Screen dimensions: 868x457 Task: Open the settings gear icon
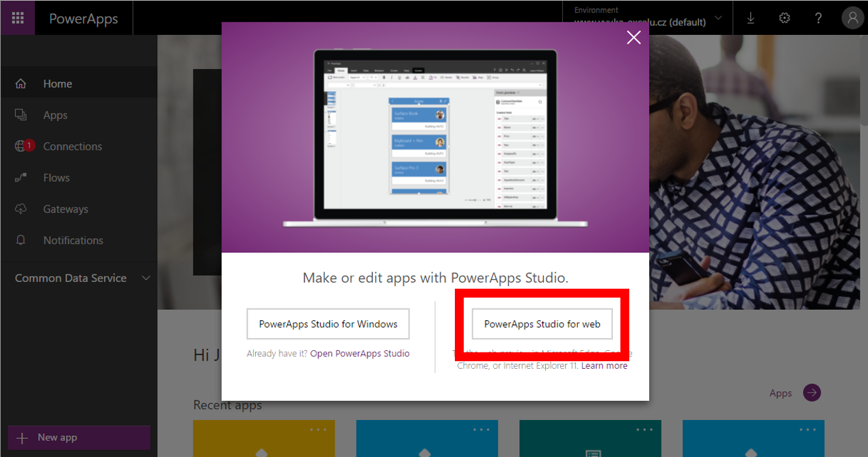click(785, 18)
